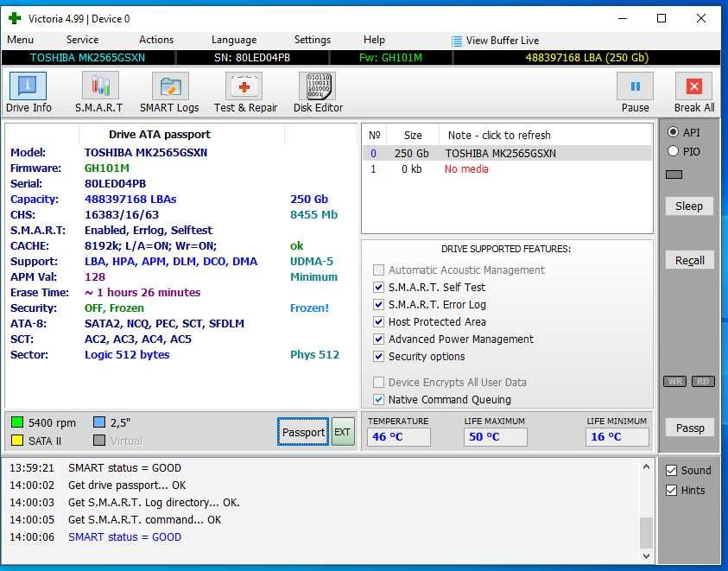This screenshot has height=571, width=728.
Task: Open SMART Logs view
Action: (170, 86)
